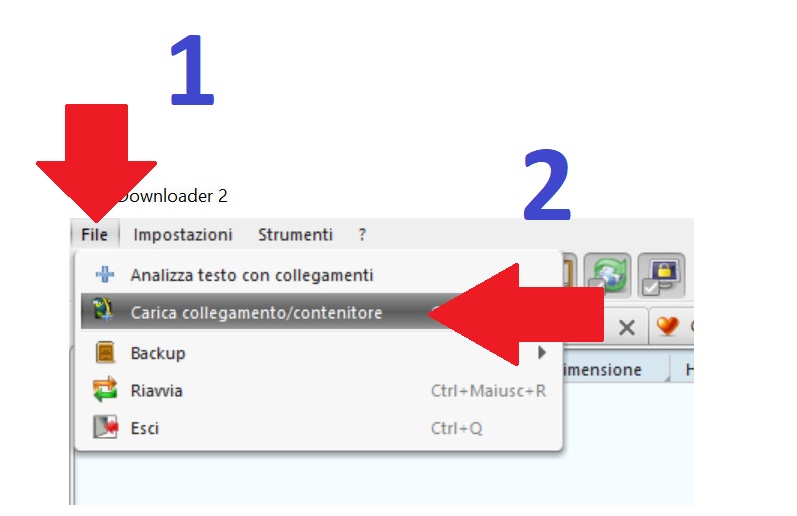Open the Impostazioni menu
This screenshot has width=797, height=516.
(182, 234)
